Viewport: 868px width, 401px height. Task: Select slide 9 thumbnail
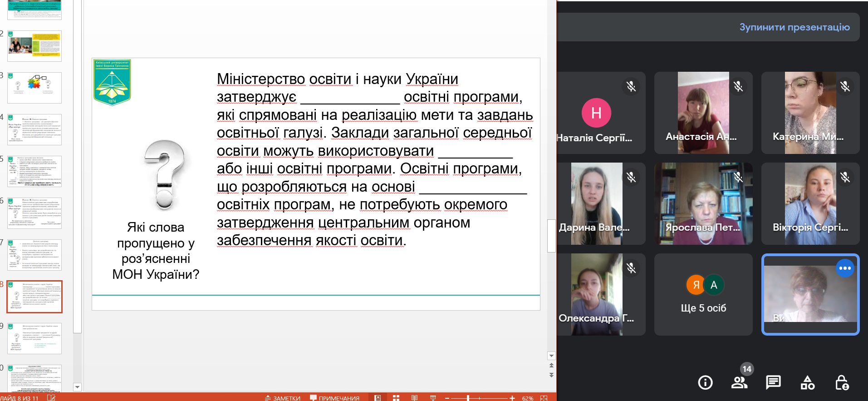34,338
